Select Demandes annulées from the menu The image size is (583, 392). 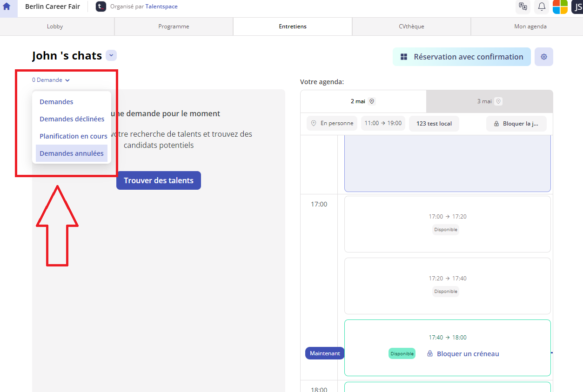pos(72,153)
